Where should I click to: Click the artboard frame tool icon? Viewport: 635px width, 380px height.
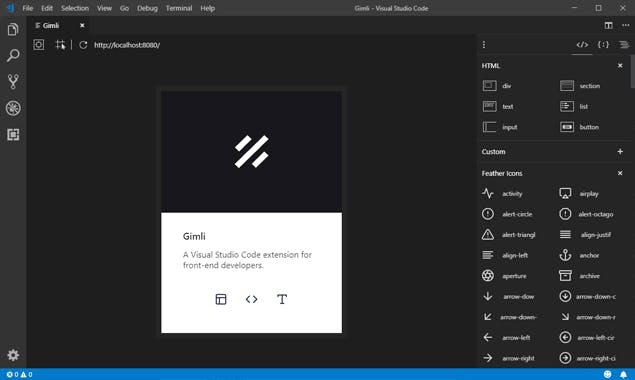tap(60, 45)
